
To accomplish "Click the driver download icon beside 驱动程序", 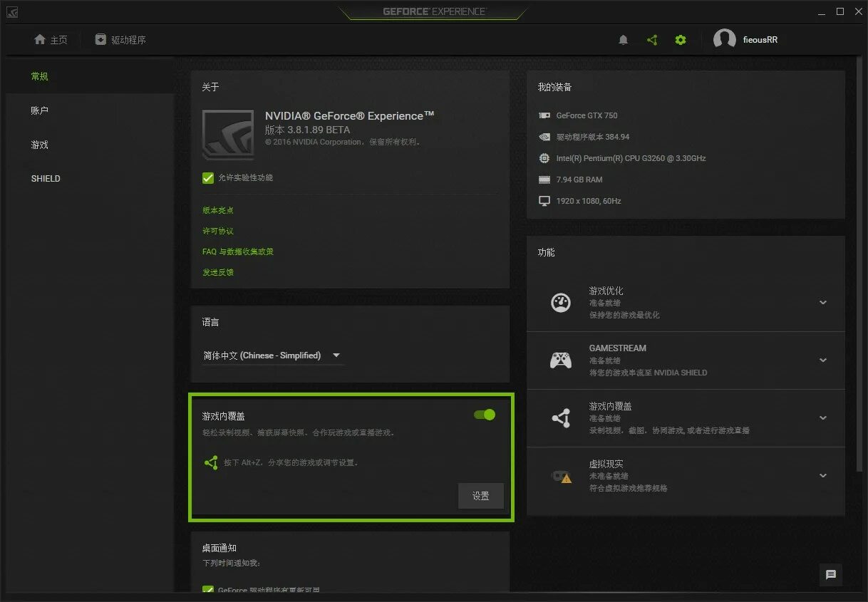I will (x=100, y=39).
